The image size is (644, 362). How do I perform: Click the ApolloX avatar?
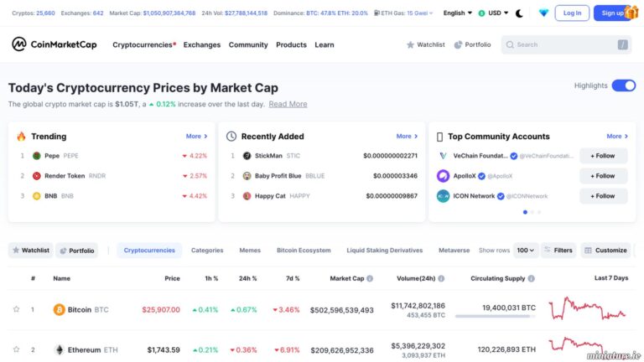pyautogui.click(x=443, y=176)
